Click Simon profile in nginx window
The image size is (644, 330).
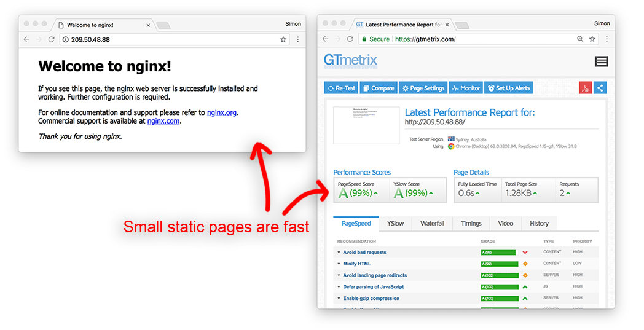pos(293,24)
